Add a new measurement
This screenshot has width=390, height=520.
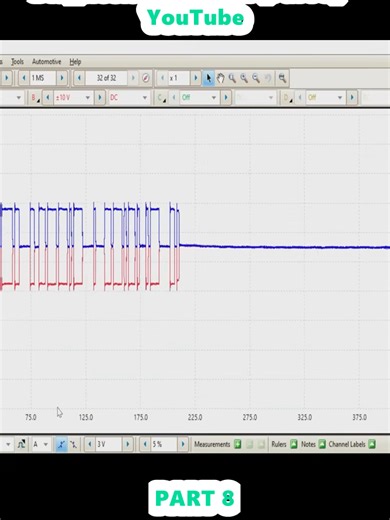tap(238, 444)
